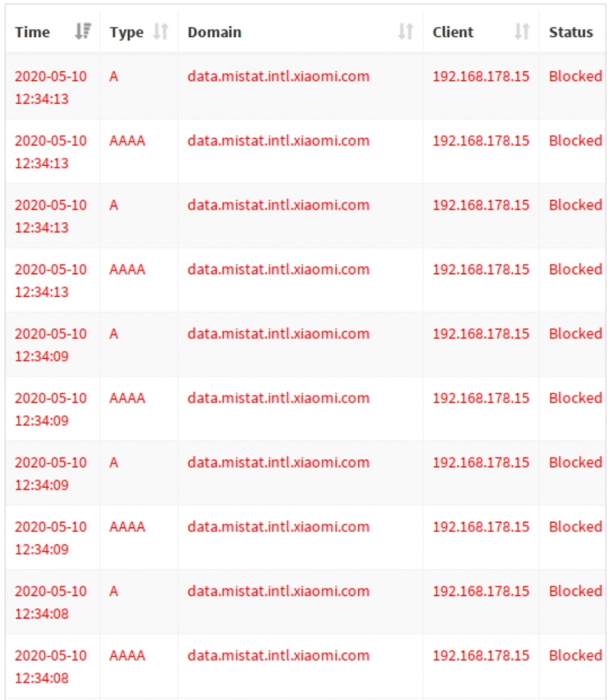Click the Time column header label
Screen dimensions: 613x700
[x=32, y=32]
